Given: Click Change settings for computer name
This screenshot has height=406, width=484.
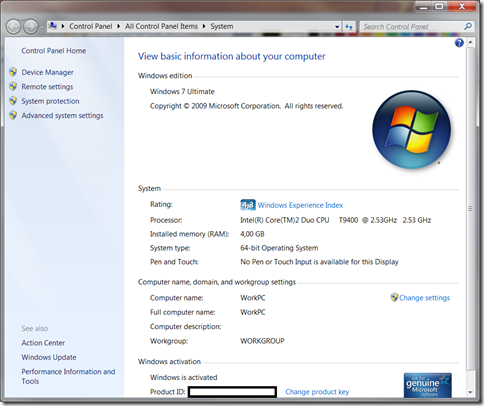Looking at the screenshot, I should coord(424,298).
